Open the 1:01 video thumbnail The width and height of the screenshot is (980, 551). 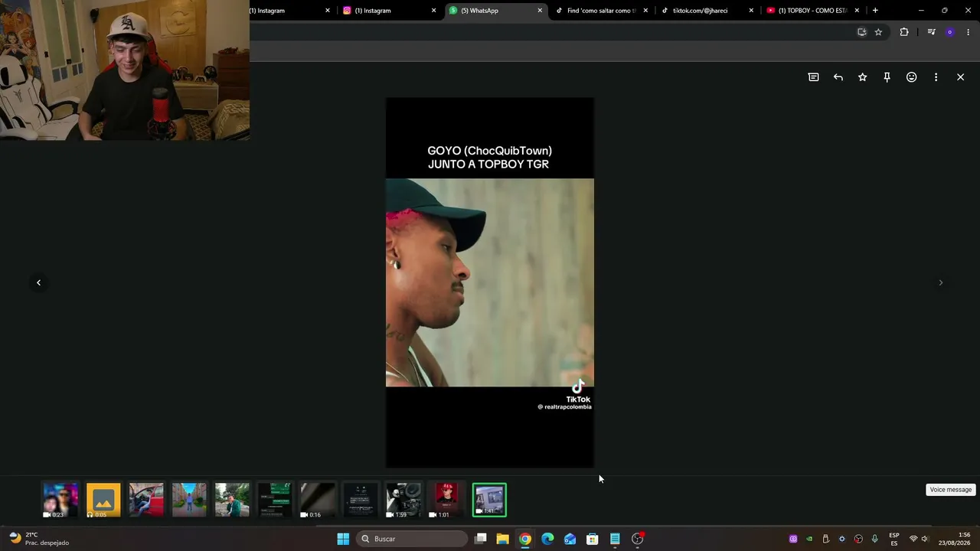446,500
